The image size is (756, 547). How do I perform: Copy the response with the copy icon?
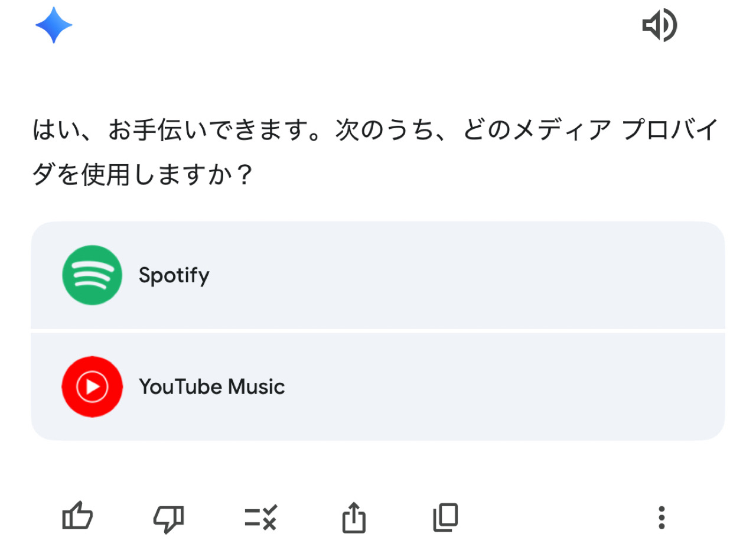pos(445,517)
